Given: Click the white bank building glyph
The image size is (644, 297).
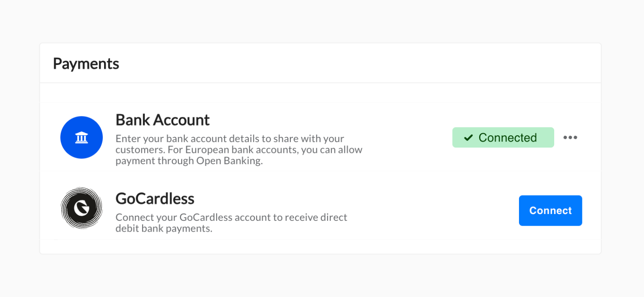Looking at the screenshot, I should point(81,137).
